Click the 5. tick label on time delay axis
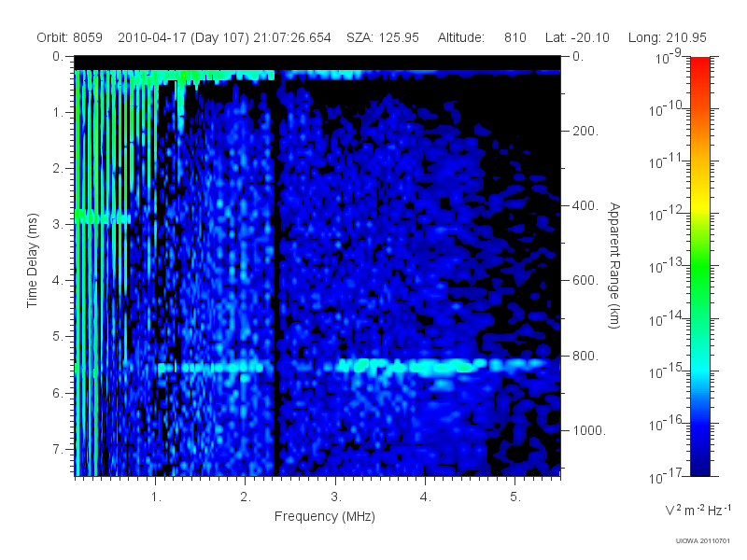This screenshot has width=747, height=560. [x=58, y=337]
